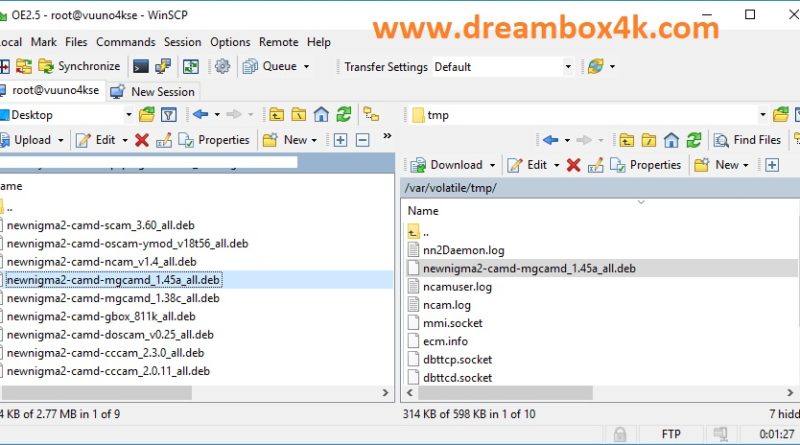Expand the local toolbar overflow chevron

pyautogui.click(x=387, y=136)
